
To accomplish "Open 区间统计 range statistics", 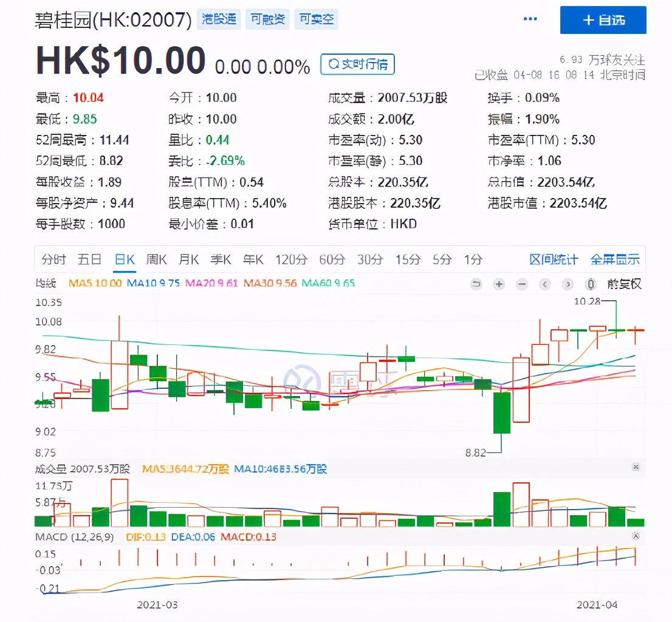I will pyautogui.click(x=554, y=259).
